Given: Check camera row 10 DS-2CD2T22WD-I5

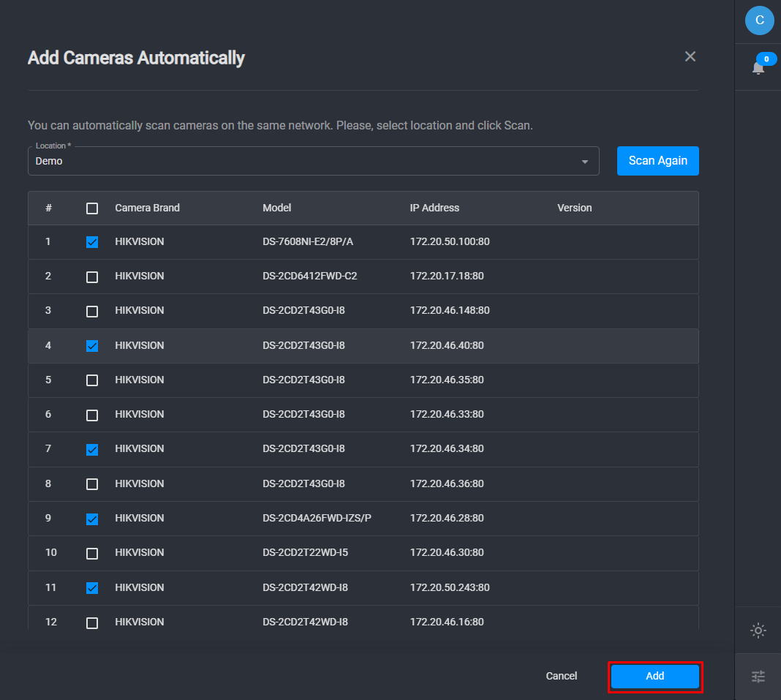Looking at the screenshot, I should [x=92, y=554].
